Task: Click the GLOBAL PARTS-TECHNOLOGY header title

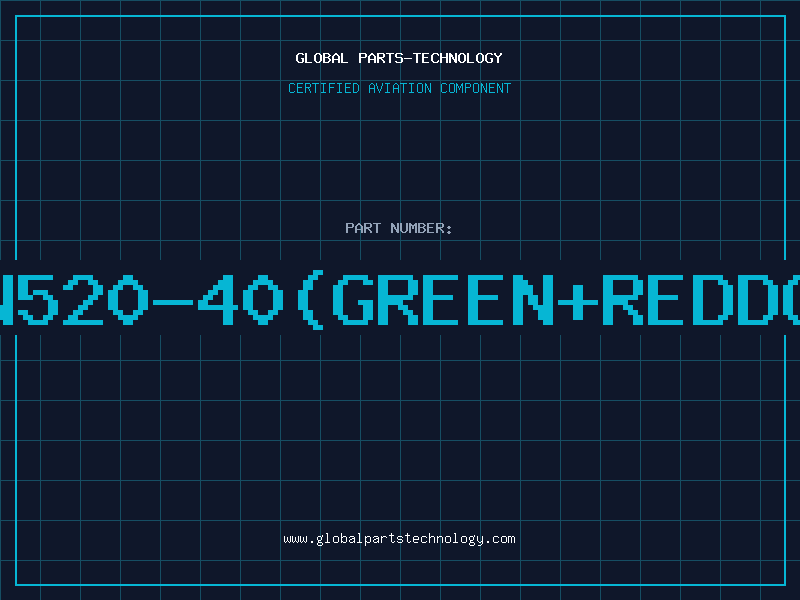Action: pos(399,58)
